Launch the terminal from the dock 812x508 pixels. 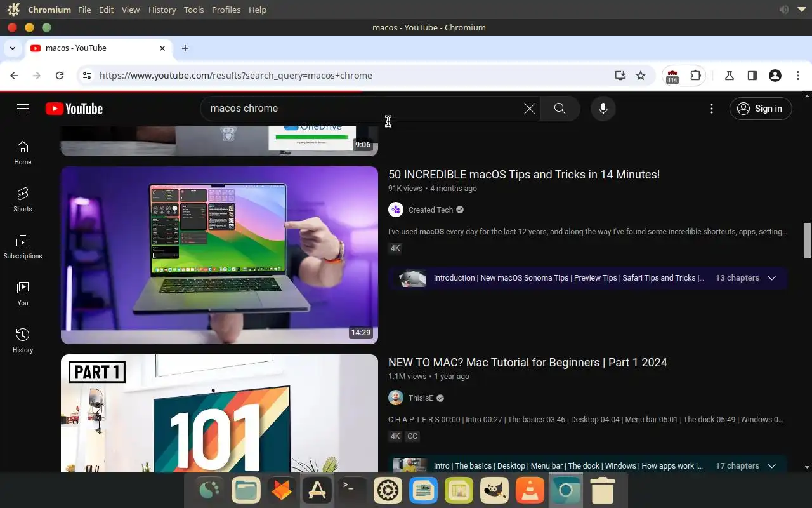tap(352, 490)
